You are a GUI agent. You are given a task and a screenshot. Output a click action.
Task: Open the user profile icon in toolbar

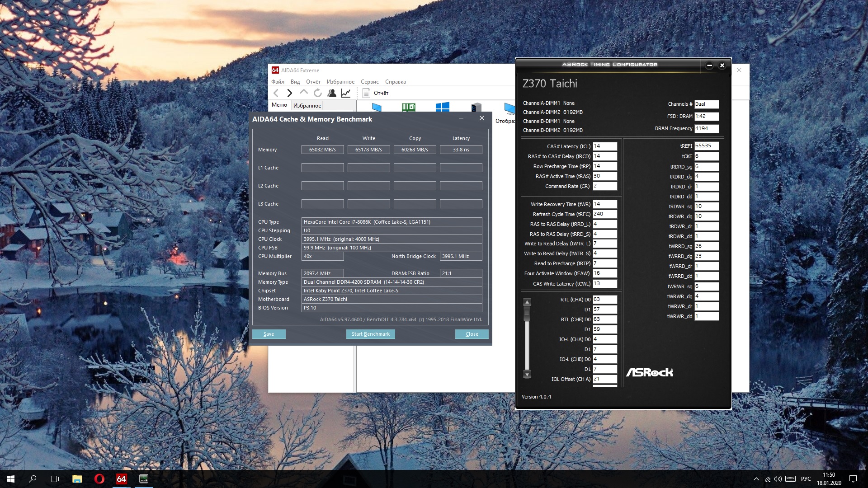[x=332, y=93]
